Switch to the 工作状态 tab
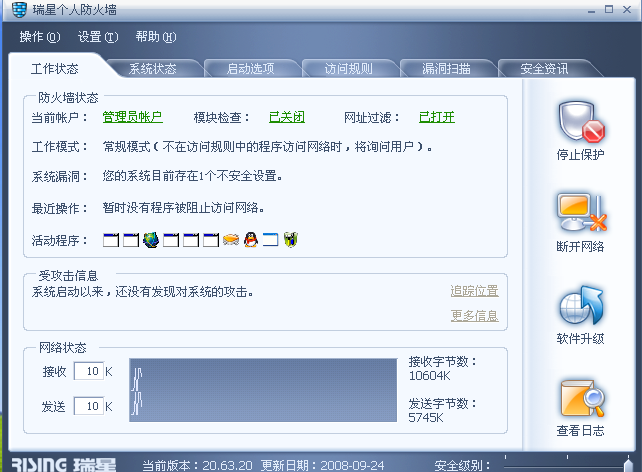 pos(54,68)
